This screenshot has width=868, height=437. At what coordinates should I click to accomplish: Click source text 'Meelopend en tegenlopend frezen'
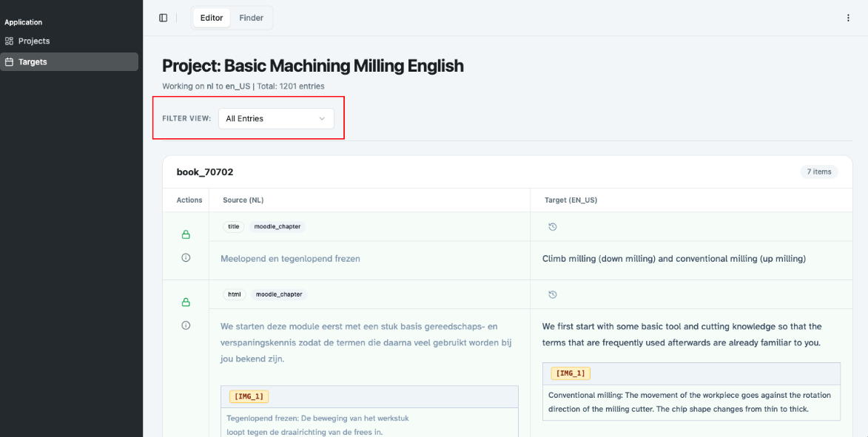click(290, 258)
